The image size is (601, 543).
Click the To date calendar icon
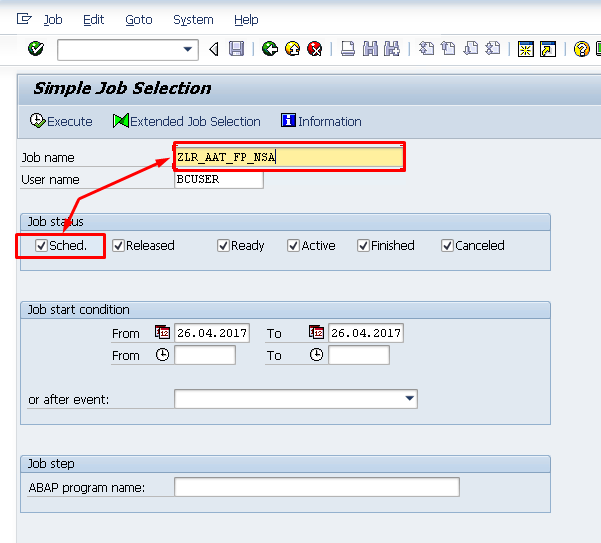(x=317, y=332)
